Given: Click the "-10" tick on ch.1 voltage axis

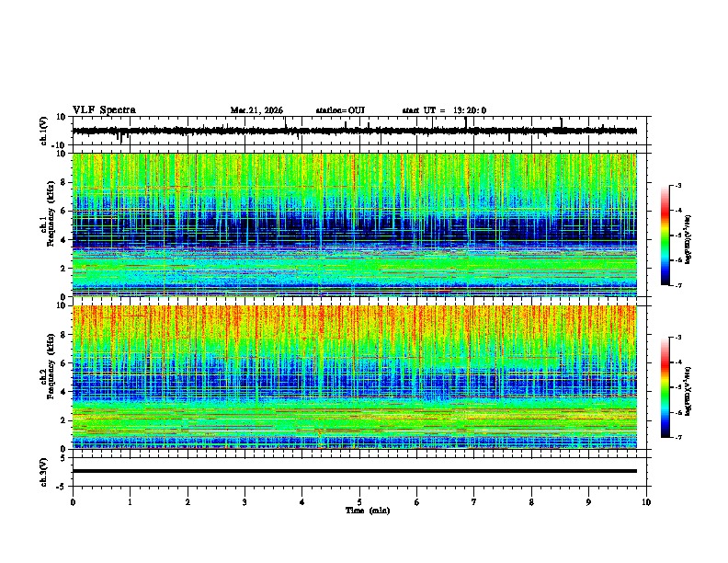Looking at the screenshot, I should point(60,145).
